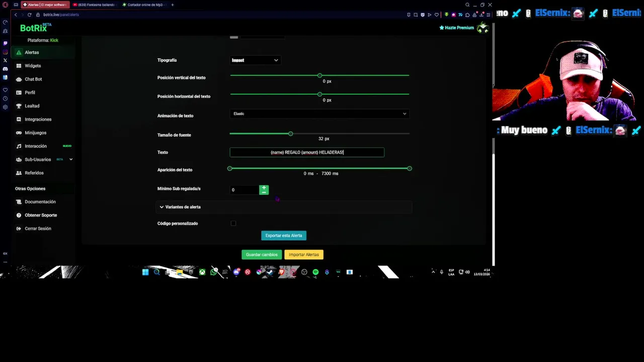
Task: Open Steam from the taskbar
Action: [x=270, y=272]
